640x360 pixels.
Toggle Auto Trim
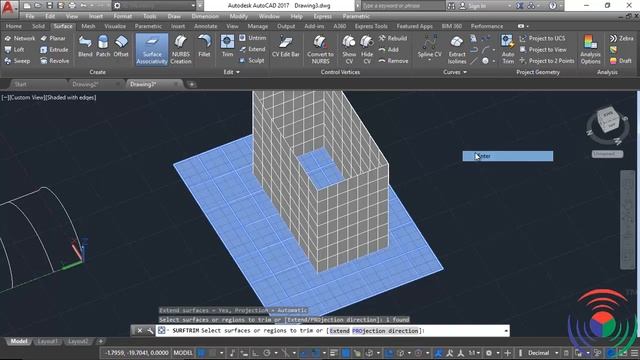(x=508, y=49)
